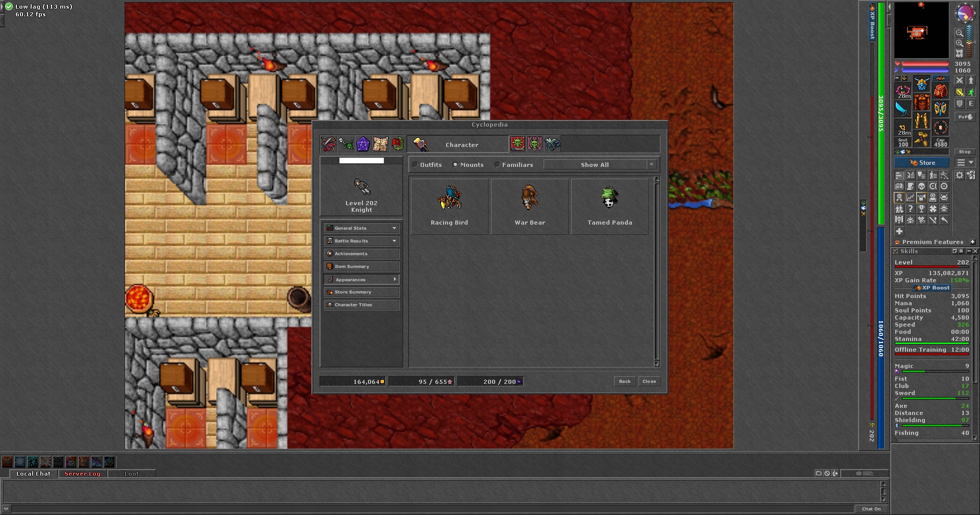
Task: Select the helmet equipment slot
Action: coord(922,84)
